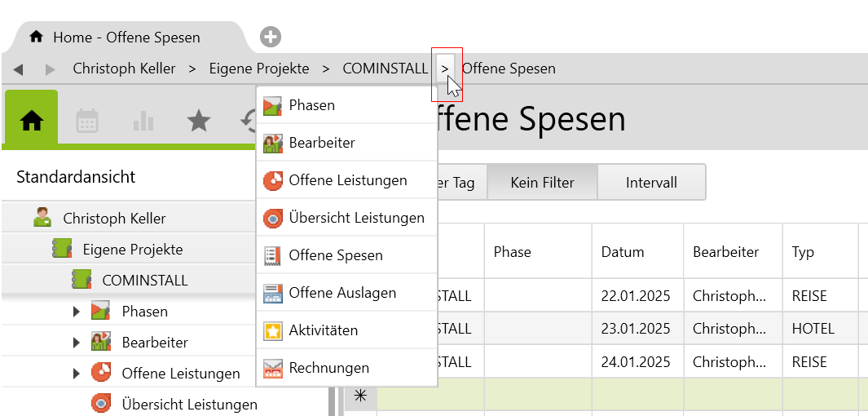This screenshot has width=868, height=416.
Task: Select Phasen in the dropdown menu
Action: 311,105
